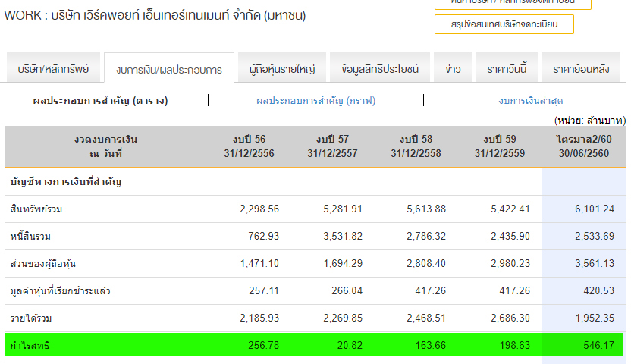Open the ข้อมูลสิทธิประโยชน์ tab

click(380, 69)
